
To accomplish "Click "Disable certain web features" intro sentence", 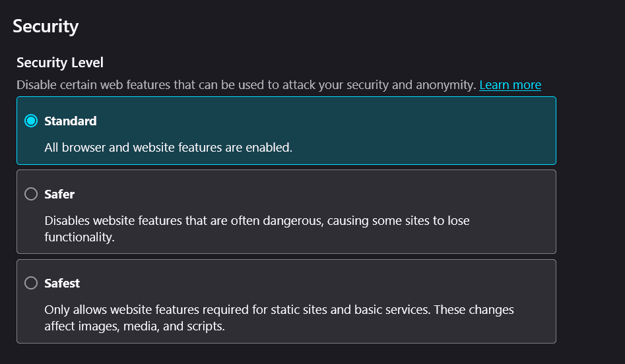I will pos(198,85).
